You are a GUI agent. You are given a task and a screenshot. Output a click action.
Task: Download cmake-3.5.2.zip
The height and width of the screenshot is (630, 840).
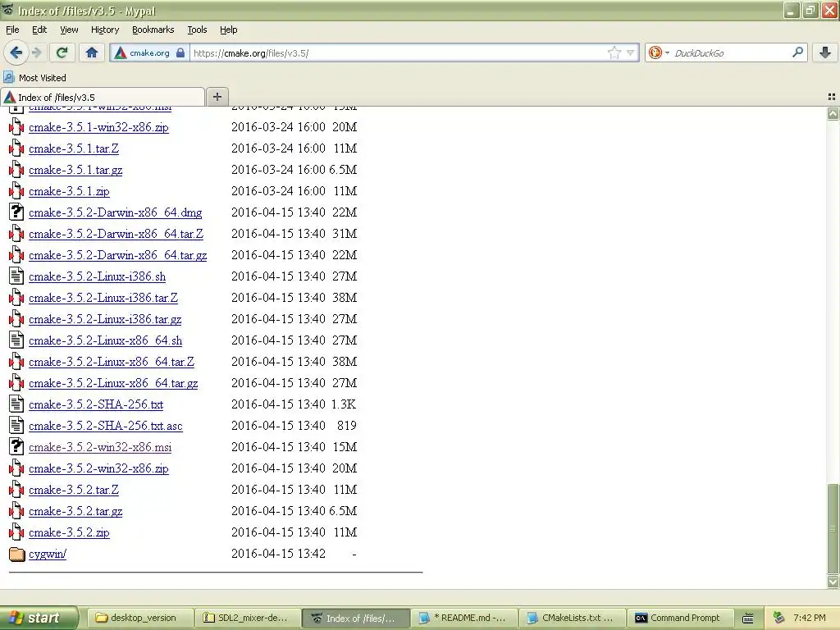coord(69,532)
